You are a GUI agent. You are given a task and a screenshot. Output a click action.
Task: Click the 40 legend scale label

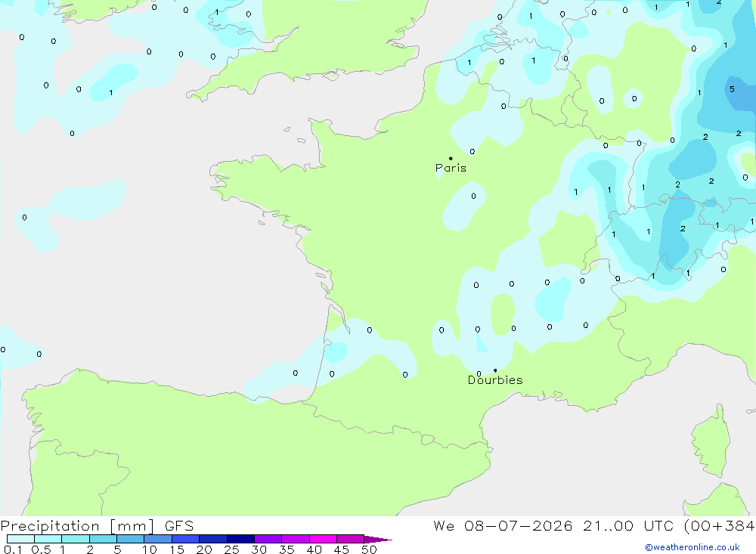pyautogui.click(x=314, y=549)
